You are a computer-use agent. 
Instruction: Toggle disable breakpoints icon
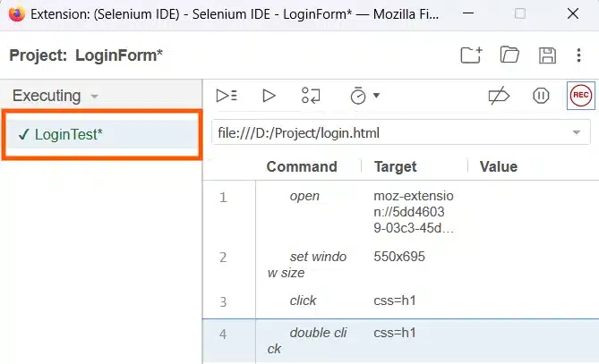click(499, 96)
